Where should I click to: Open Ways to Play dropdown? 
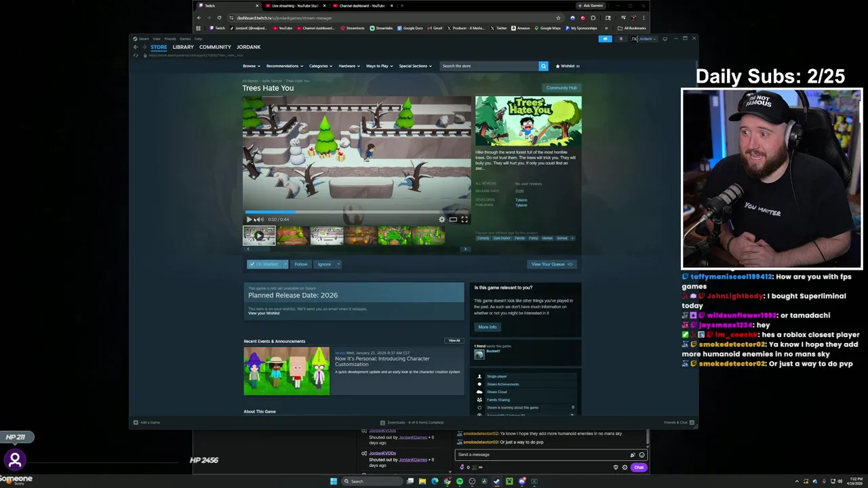[x=379, y=66]
